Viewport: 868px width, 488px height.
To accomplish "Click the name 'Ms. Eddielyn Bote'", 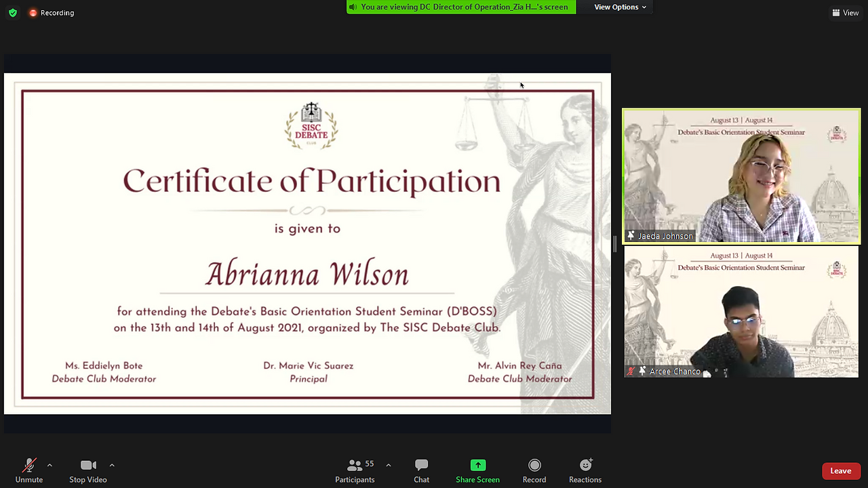I will [x=104, y=366].
